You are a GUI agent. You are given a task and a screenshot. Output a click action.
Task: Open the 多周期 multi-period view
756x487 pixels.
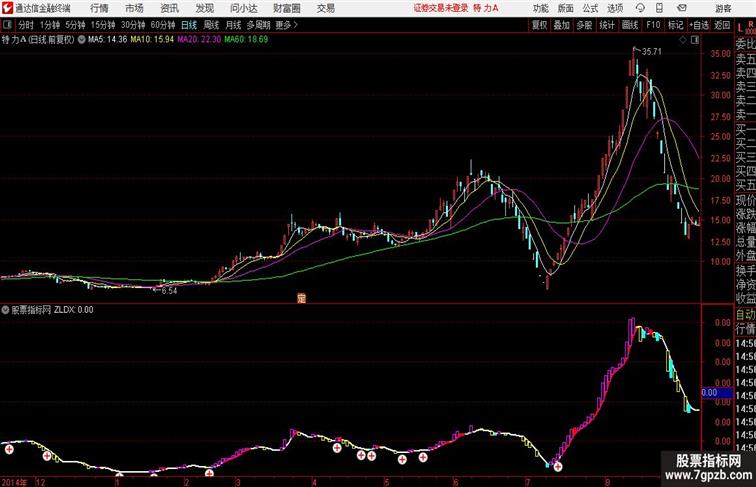(x=258, y=25)
